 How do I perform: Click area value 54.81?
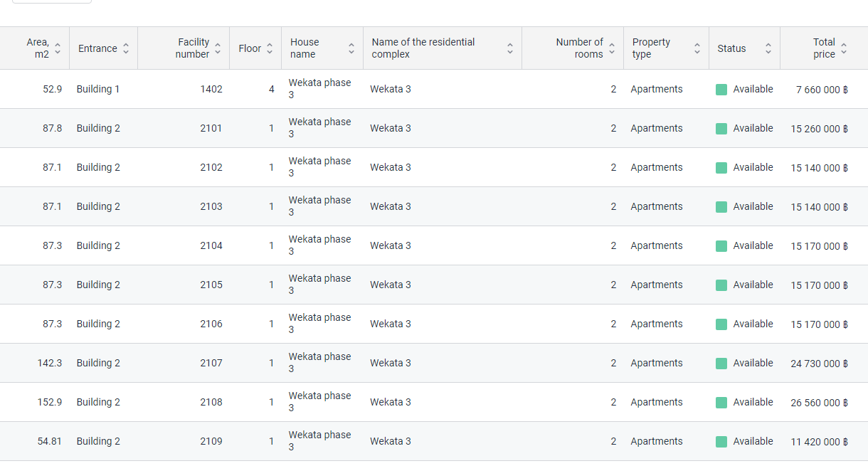[50, 441]
